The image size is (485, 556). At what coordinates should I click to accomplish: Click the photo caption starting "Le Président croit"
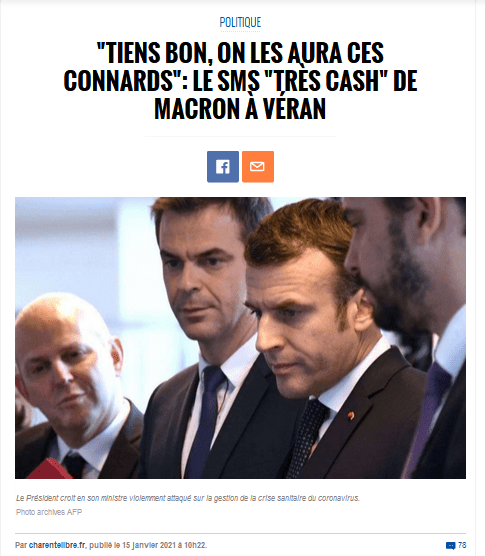188,498
